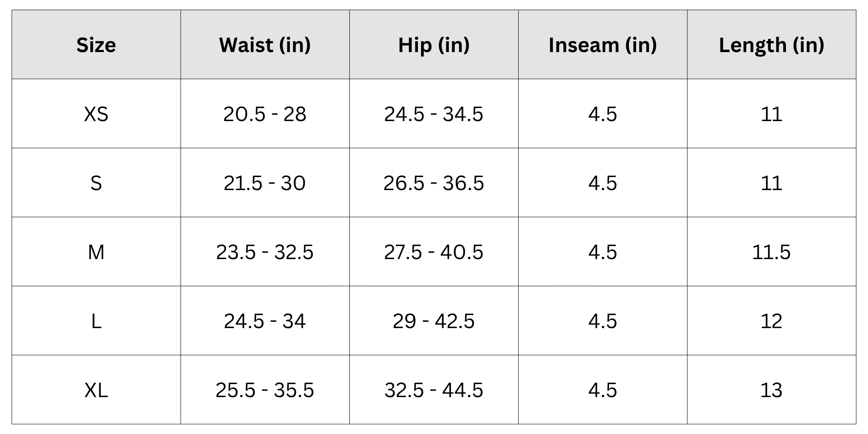Select waist range 21.5 - 30
This screenshot has width=868, height=434.
tap(265, 183)
